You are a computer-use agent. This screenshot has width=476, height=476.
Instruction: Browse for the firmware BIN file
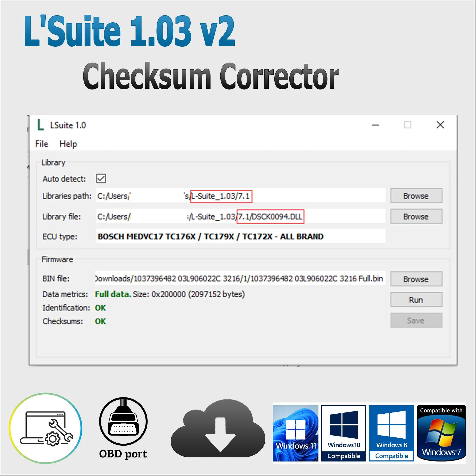tap(416, 279)
